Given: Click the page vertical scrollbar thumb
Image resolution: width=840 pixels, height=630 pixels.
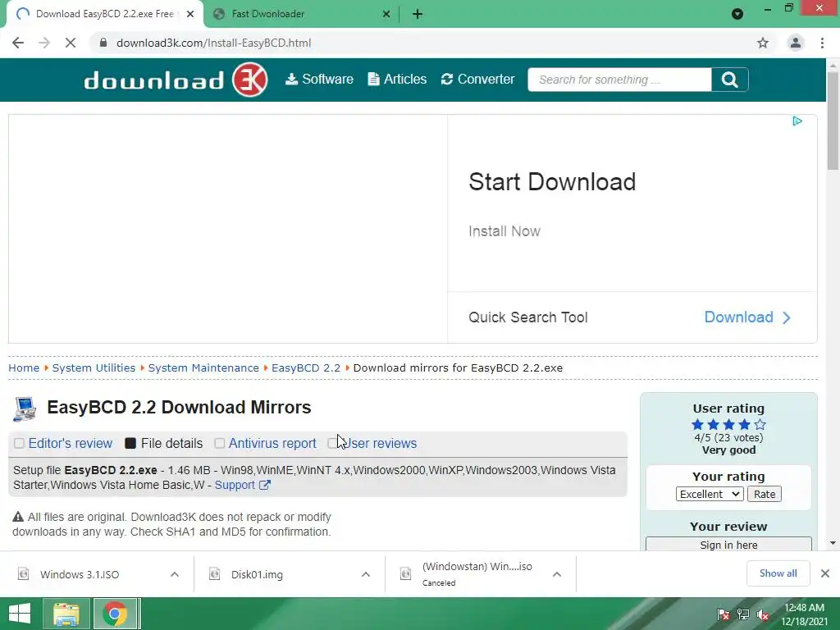Looking at the screenshot, I should [833, 121].
